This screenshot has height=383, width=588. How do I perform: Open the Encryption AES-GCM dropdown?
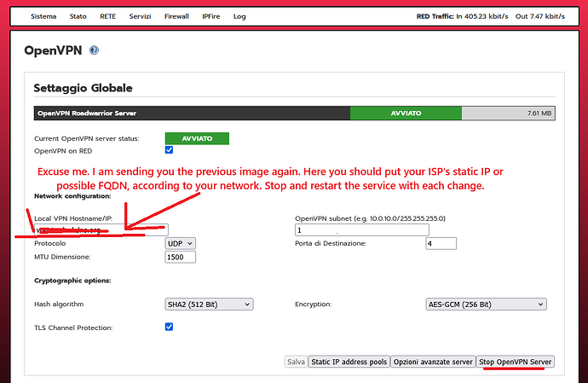click(x=486, y=305)
